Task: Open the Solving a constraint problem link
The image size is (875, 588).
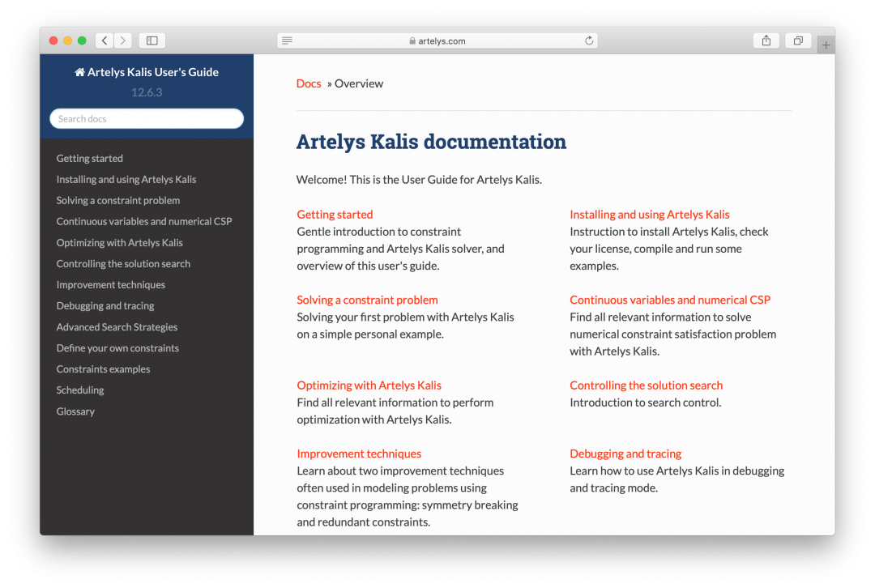Action: click(367, 300)
